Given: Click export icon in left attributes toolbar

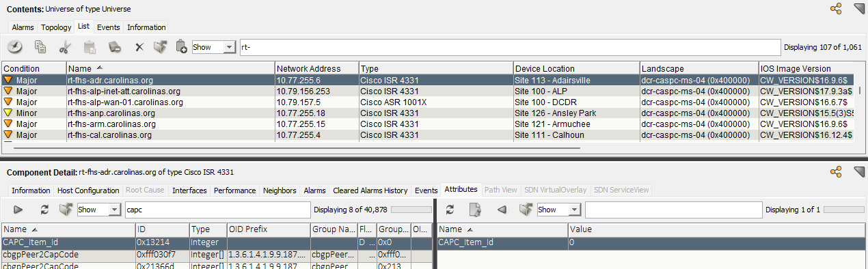Looking at the screenshot, I should point(66,210).
